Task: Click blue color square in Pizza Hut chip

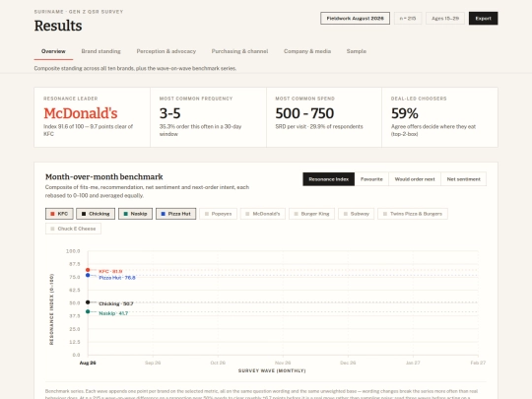Action: click(x=164, y=214)
